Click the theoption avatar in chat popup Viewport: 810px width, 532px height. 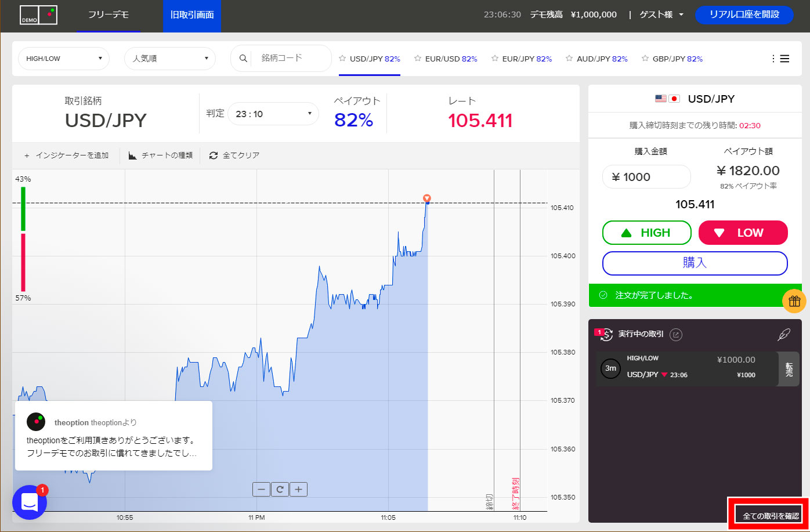[36, 422]
